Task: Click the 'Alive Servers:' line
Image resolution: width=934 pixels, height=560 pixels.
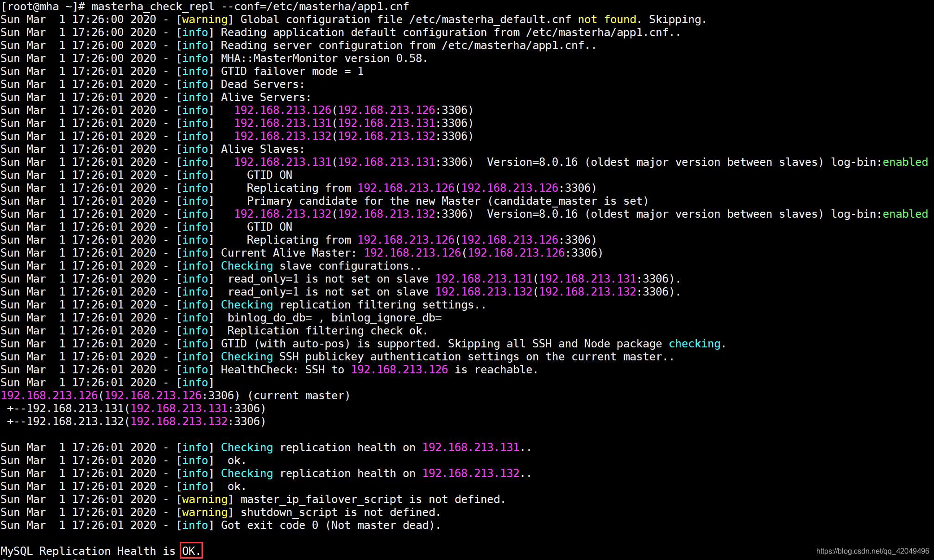Action: coord(266,97)
